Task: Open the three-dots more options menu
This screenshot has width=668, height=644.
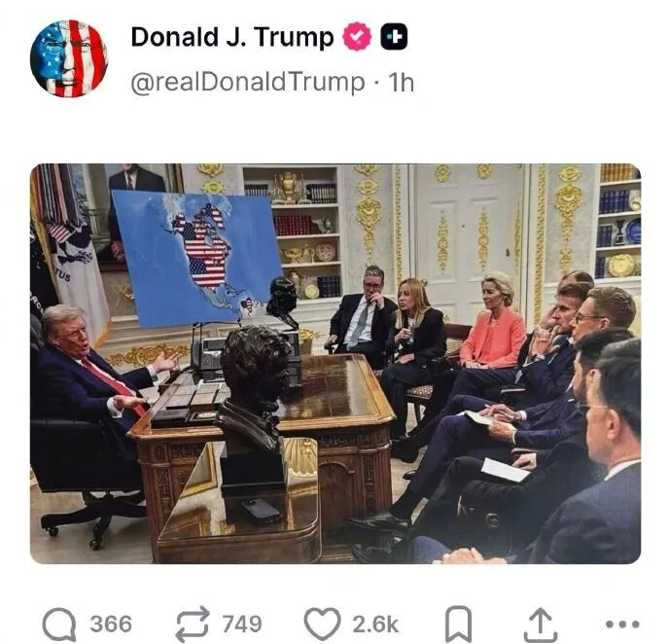Action: pos(622,625)
